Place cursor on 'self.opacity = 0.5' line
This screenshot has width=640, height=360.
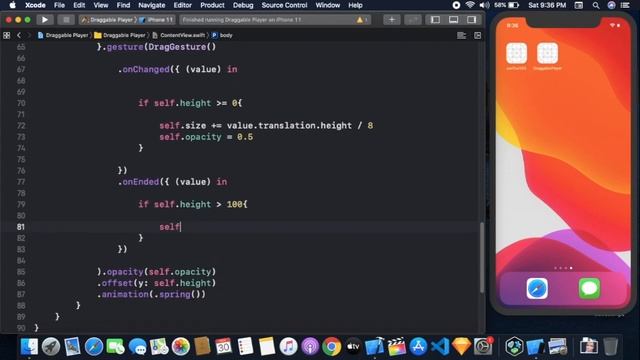point(206,137)
